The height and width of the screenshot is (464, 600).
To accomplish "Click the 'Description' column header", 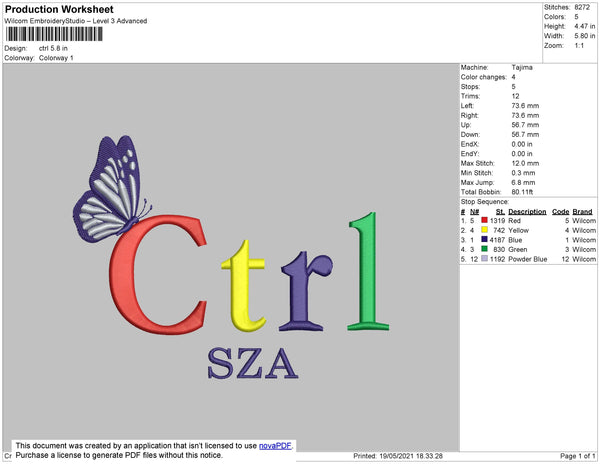I will 527,212.
